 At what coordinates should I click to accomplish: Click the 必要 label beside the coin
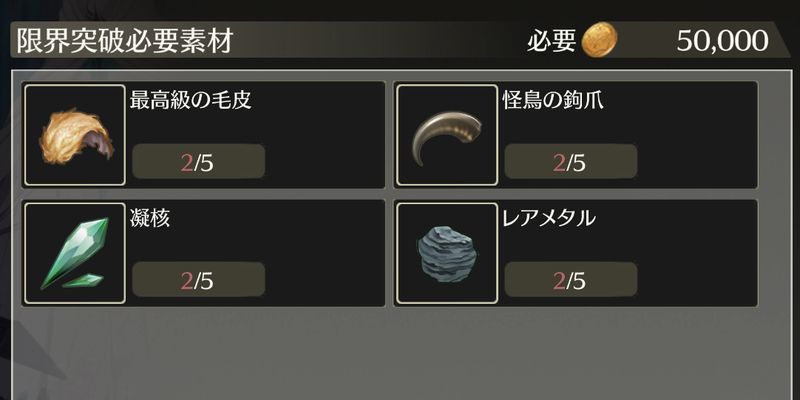(x=552, y=41)
